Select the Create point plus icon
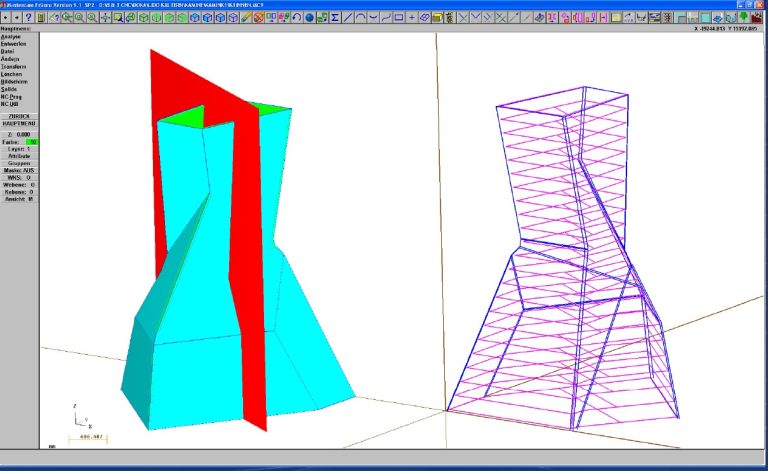Viewport: 768px width, 471px height. point(412,17)
